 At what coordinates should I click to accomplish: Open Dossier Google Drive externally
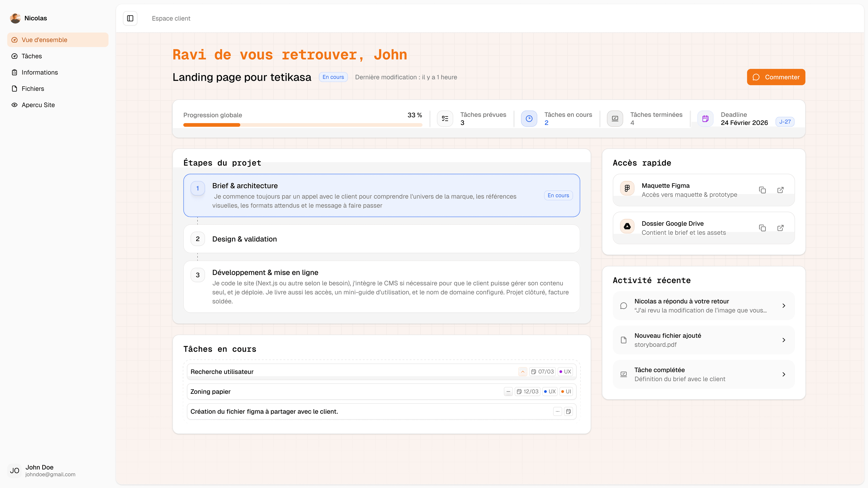(x=780, y=228)
